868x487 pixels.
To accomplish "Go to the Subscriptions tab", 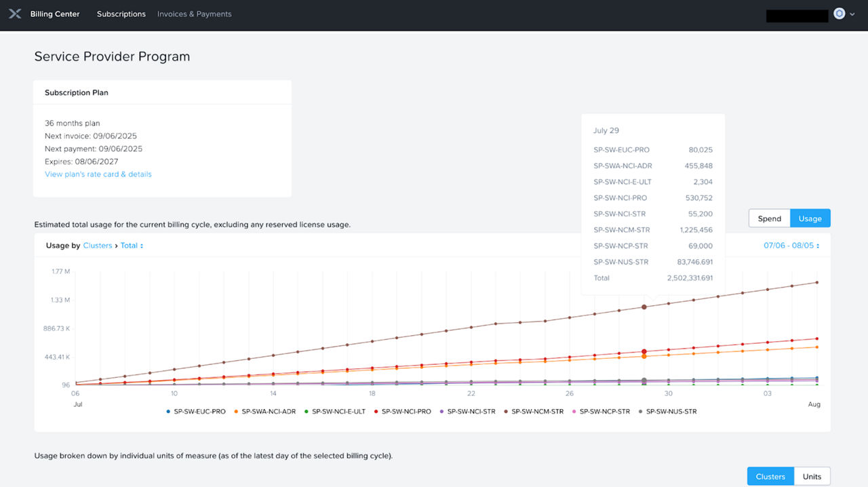I will [x=121, y=14].
